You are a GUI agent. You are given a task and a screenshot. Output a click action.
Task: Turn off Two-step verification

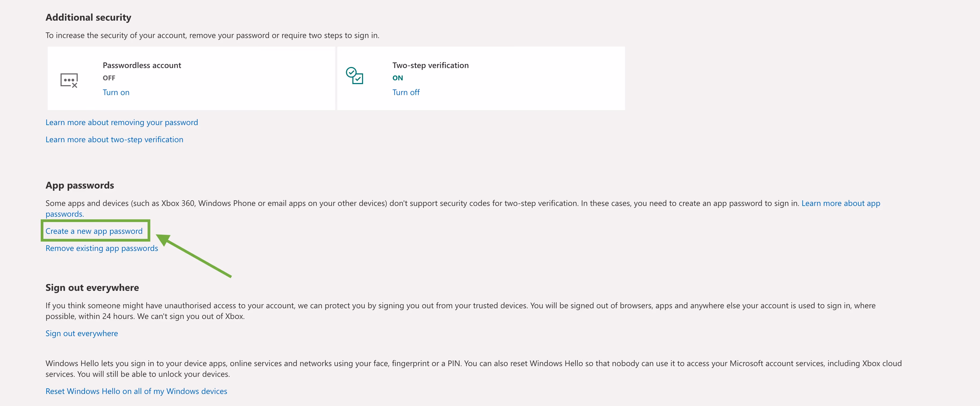(406, 92)
